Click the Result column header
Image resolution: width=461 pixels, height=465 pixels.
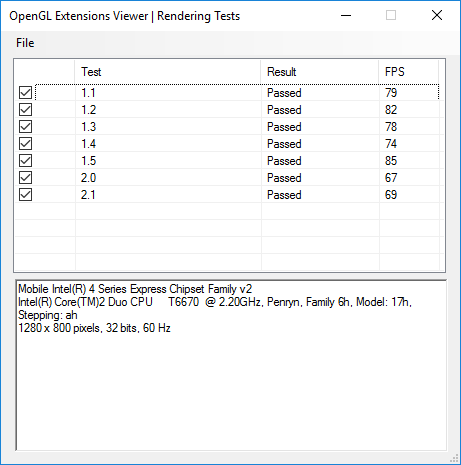point(320,72)
